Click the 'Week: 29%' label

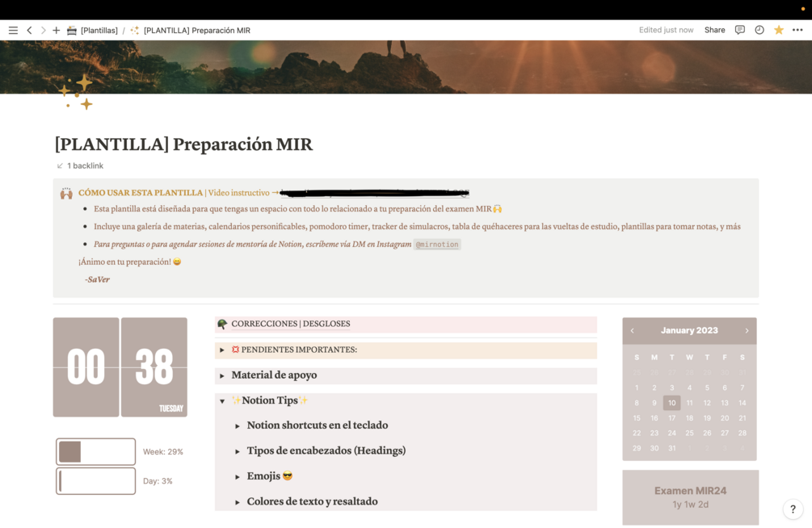(x=163, y=452)
